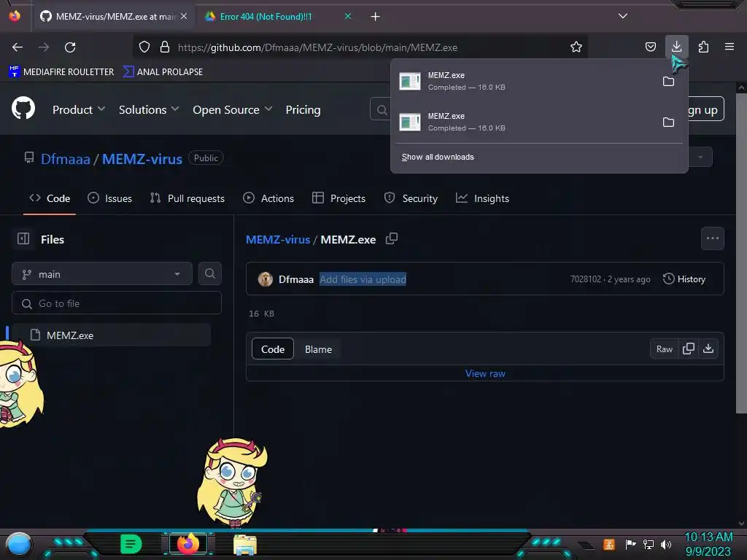Open the Projects tab
This screenshot has width=747, height=560.
coord(338,198)
